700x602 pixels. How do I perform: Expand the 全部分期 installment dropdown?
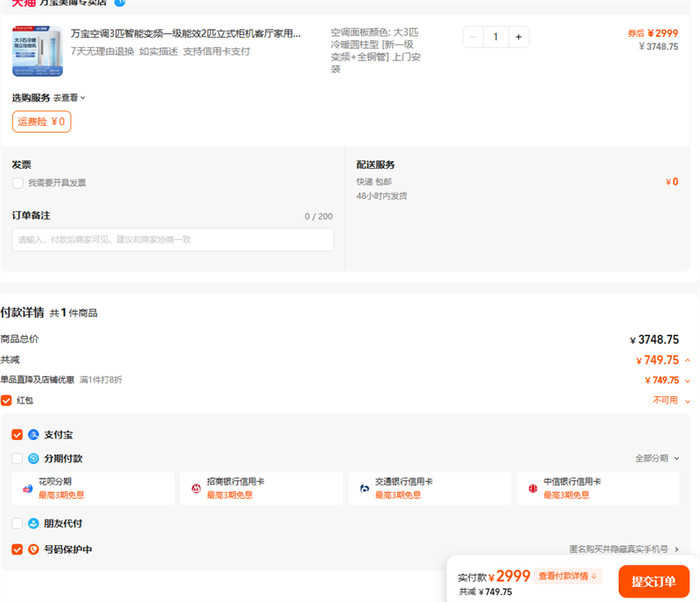click(656, 458)
